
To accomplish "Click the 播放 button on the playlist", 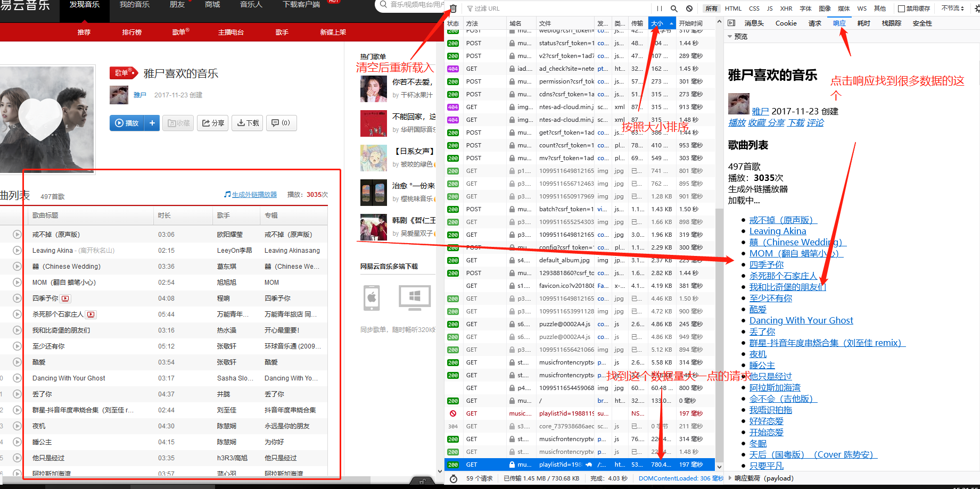I will pyautogui.click(x=127, y=123).
